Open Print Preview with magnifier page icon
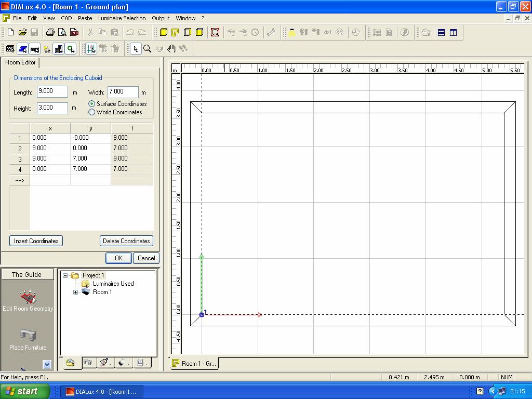Viewport: 532px width, 399px height. click(62, 32)
